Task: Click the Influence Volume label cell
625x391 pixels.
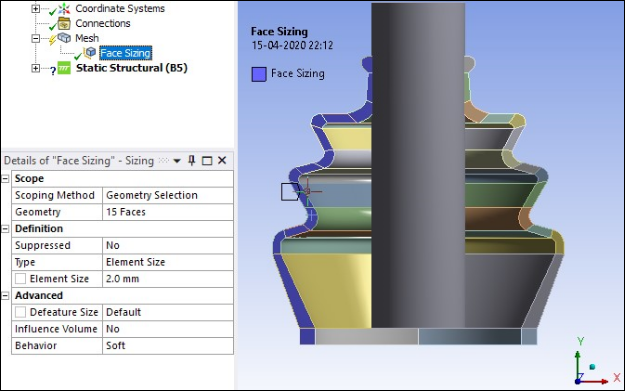Action: coord(57,329)
